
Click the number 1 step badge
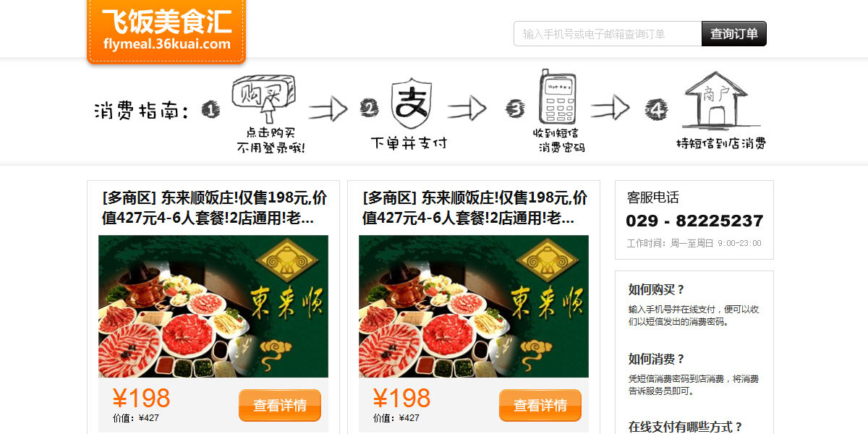[210, 110]
